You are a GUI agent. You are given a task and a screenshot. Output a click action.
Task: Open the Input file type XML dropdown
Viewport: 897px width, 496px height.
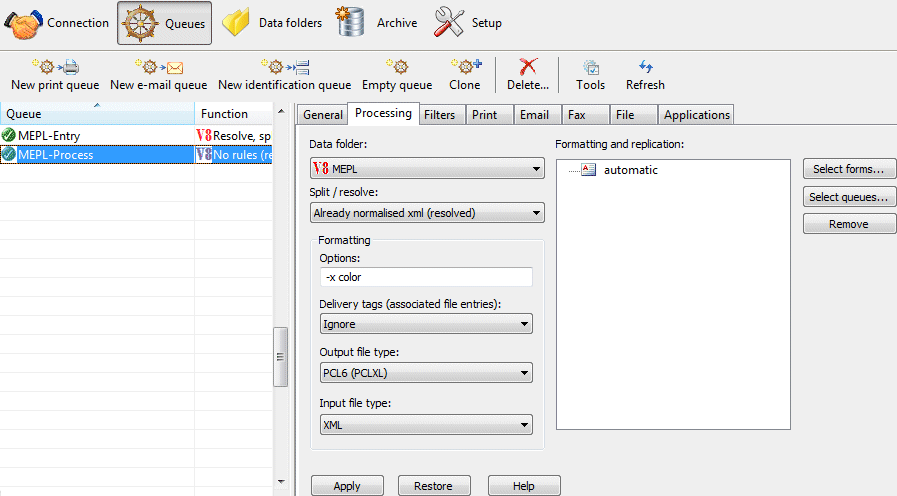point(426,424)
